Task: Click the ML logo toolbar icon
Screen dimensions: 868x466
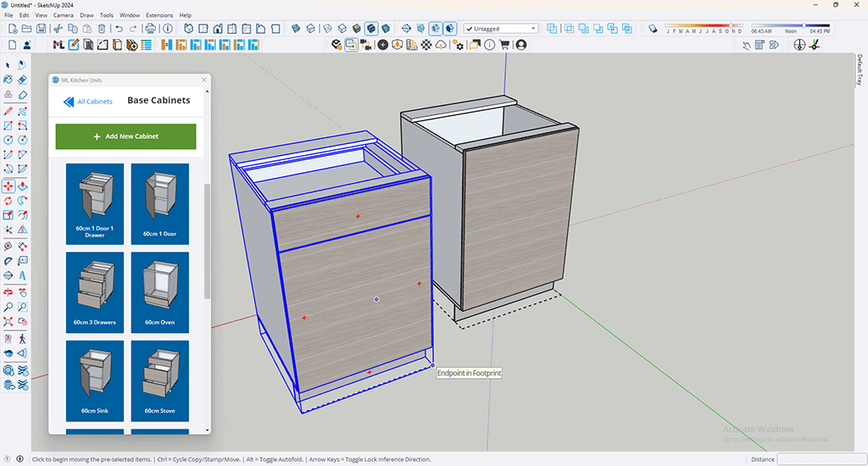Action: (x=58, y=45)
